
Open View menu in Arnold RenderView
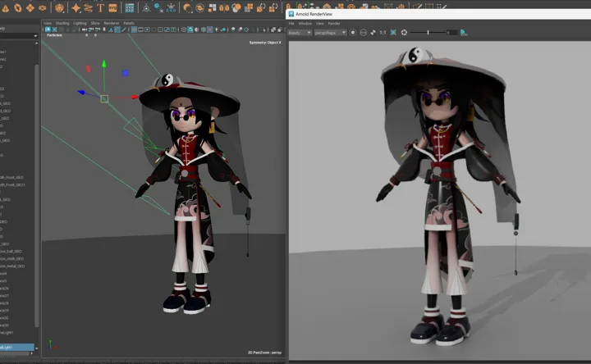(320, 23)
